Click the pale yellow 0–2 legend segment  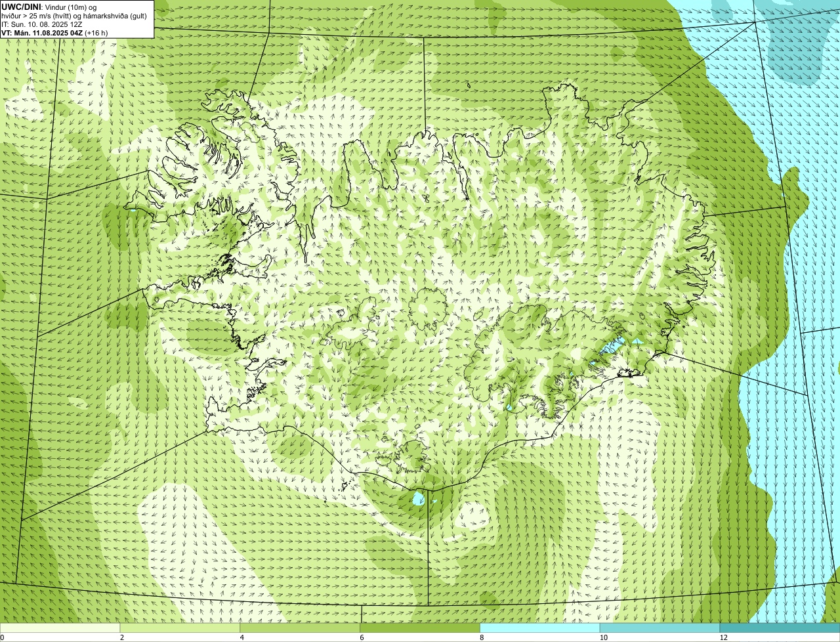(x=60, y=628)
